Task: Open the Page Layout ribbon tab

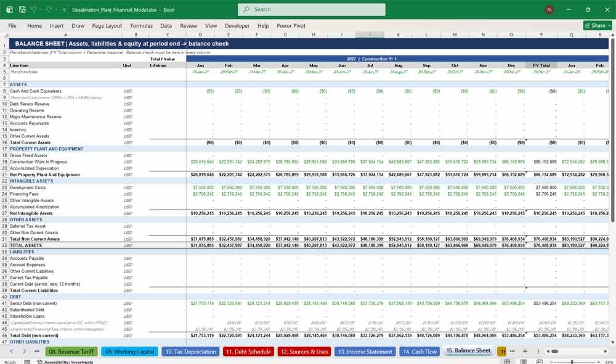Action: pyautogui.click(x=107, y=25)
